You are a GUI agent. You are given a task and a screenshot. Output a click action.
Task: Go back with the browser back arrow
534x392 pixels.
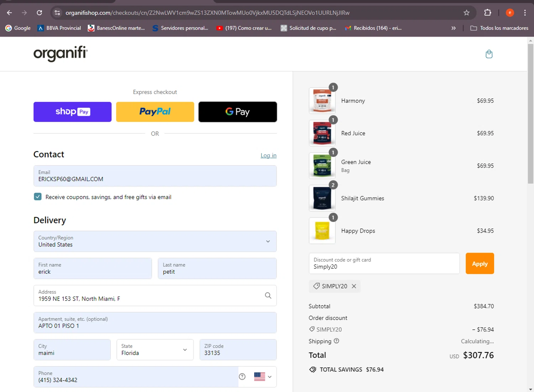10,13
